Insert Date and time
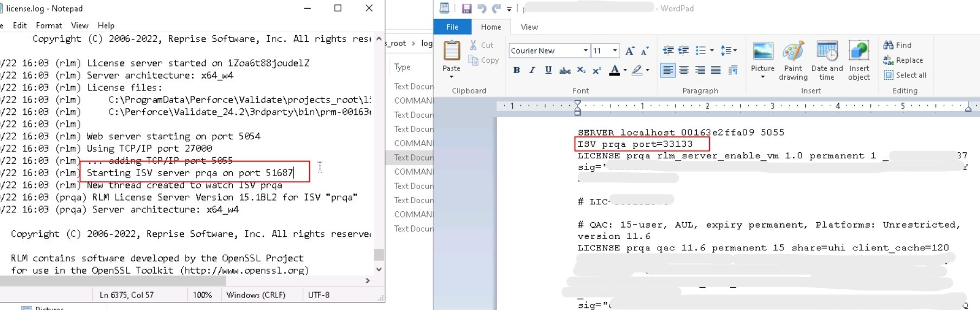The width and height of the screenshot is (980, 310). point(826,60)
